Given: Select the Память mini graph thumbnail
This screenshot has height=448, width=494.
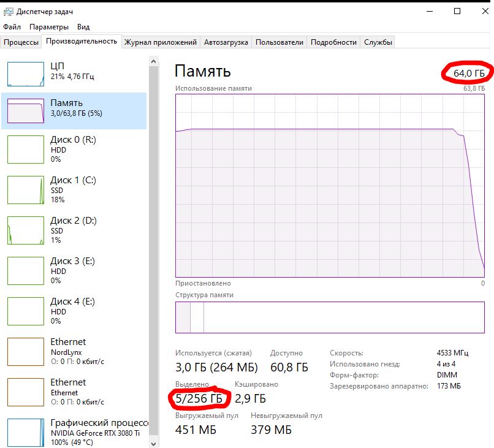Looking at the screenshot, I should (x=26, y=111).
